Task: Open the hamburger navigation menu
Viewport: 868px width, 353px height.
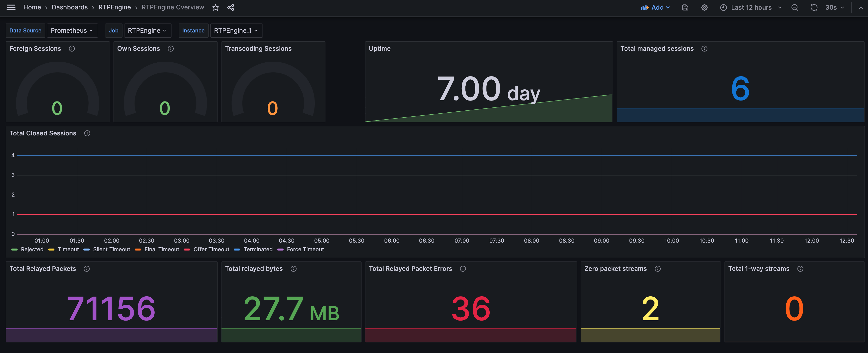Action: 11,7
